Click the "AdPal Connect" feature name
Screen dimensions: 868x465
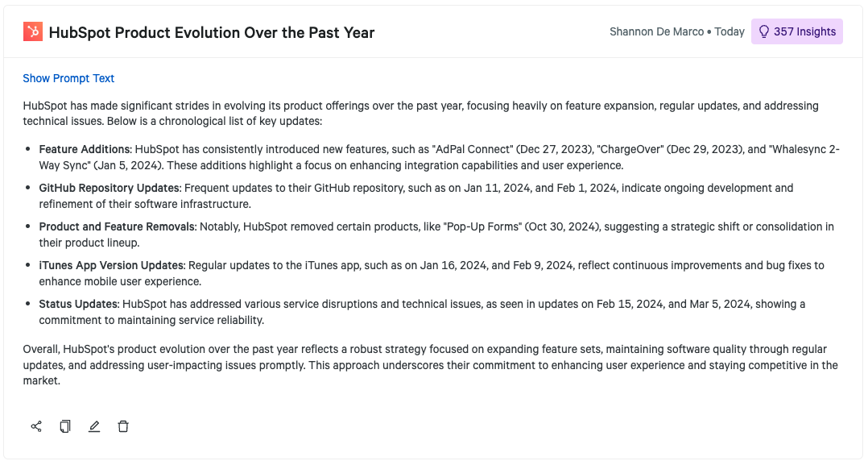click(x=471, y=150)
